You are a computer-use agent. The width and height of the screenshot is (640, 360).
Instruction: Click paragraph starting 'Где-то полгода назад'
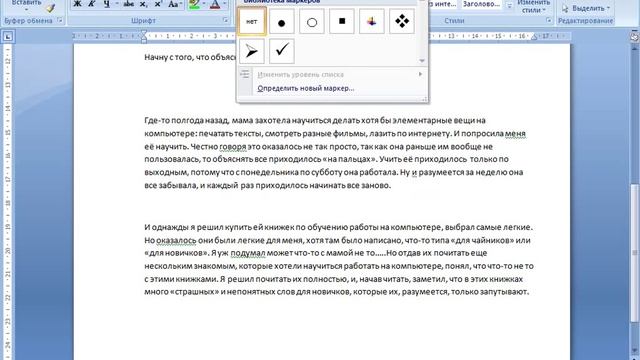coord(335,153)
